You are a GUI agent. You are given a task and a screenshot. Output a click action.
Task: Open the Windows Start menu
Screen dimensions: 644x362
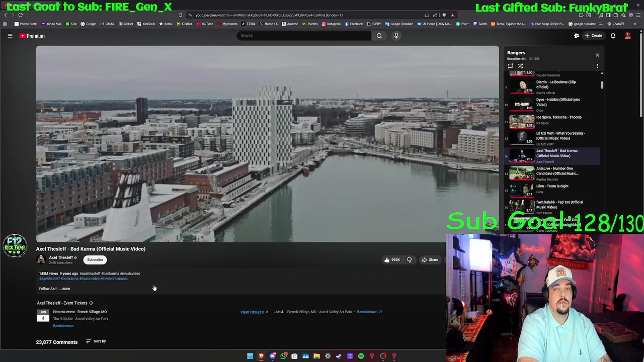click(250, 356)
